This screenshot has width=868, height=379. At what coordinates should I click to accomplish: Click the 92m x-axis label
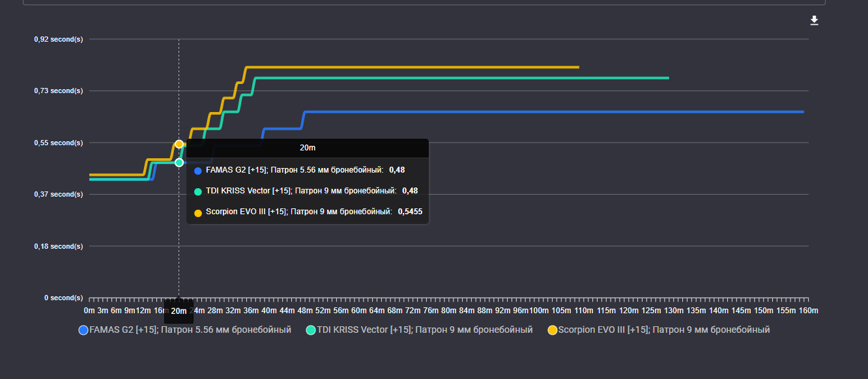tap(503, 310)
